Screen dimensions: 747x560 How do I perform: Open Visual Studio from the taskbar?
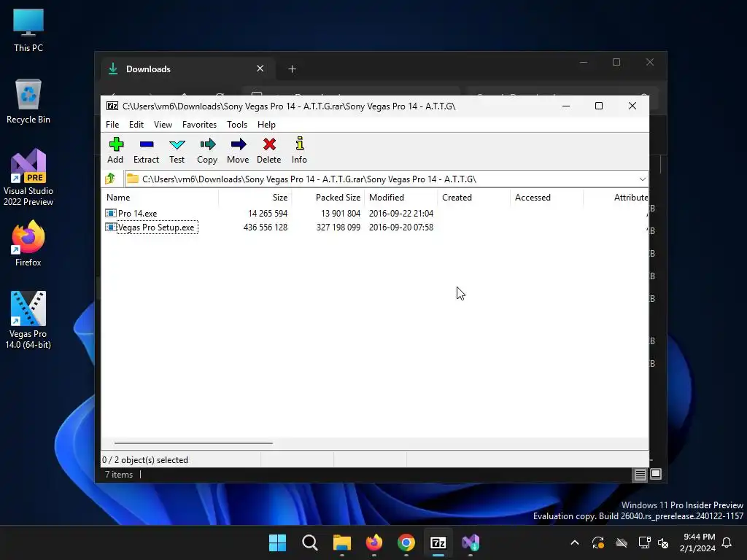pos(471,542)
